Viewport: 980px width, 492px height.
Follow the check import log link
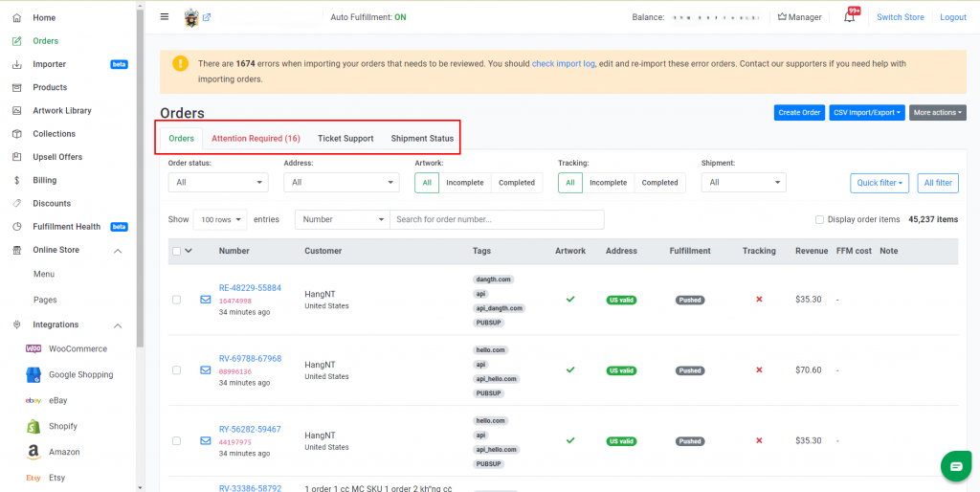pos(563,64)
